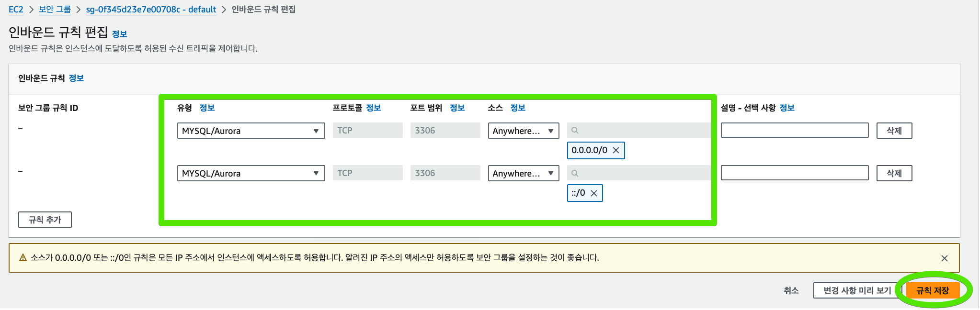Click 변경 사항 미리 보기 button
The height and width of the screenshot is (310, 980).
[x=857, y=290]
